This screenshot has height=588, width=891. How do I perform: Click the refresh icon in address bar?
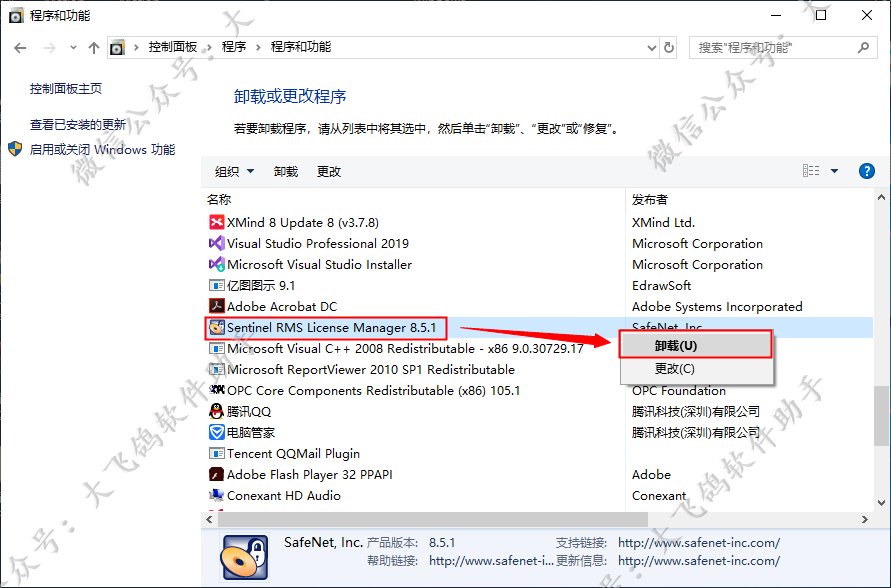(670, 47)
